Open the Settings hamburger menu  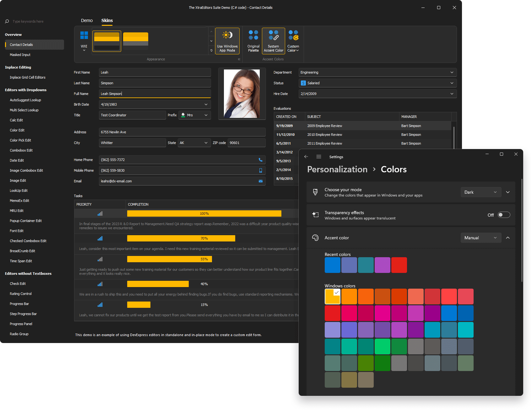point(319,156)
